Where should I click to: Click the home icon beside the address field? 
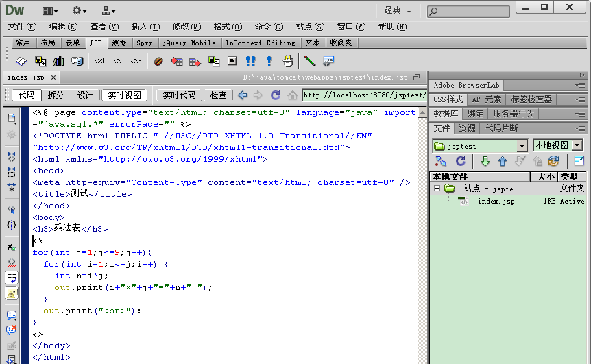[x=292, y=95]
